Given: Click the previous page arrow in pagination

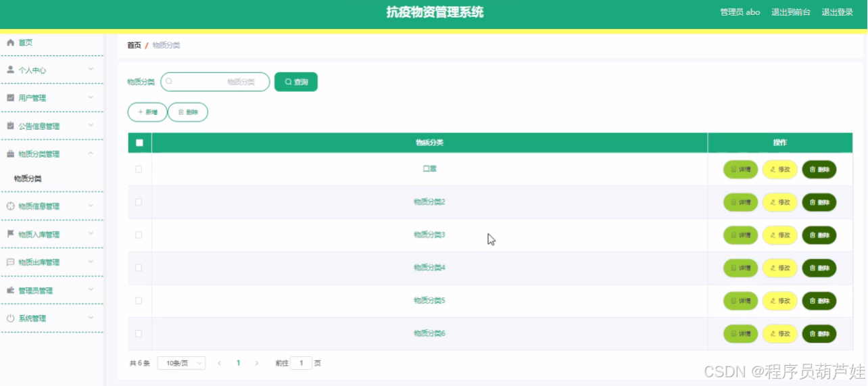Looking at the screenshot, I should (x=220, y=363).
